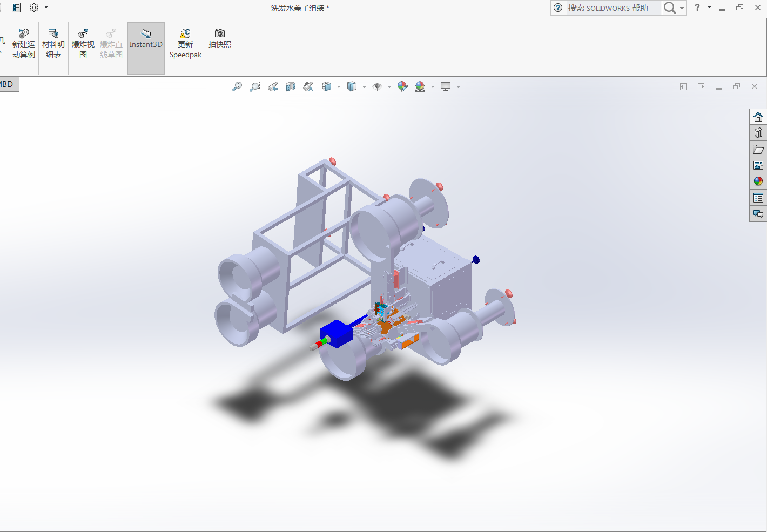Select the blue motor block on the model
767x532 pixels.
pos(336,333)
